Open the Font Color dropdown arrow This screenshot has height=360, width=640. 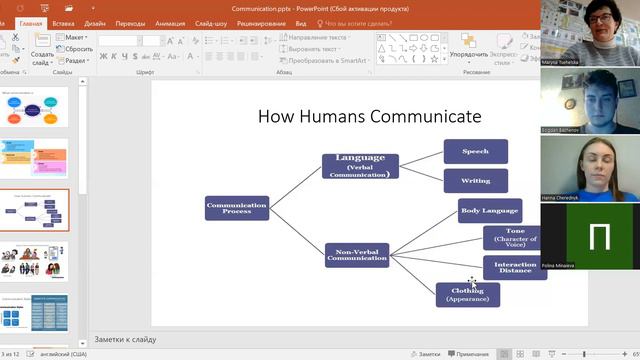198,56
